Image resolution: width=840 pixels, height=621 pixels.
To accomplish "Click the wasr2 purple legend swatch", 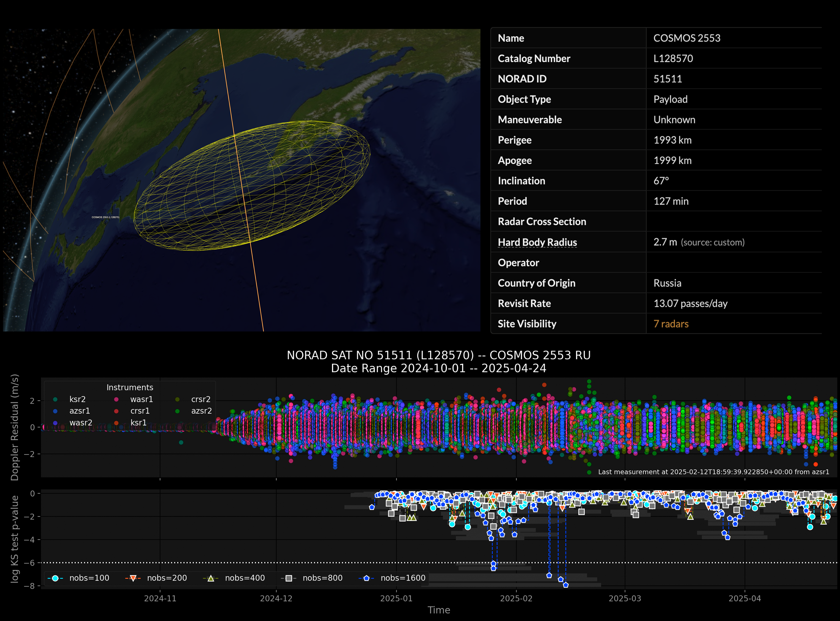I will 55,423.
